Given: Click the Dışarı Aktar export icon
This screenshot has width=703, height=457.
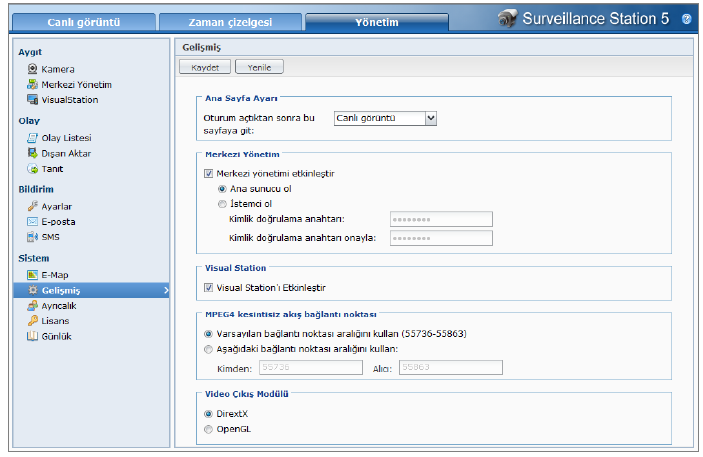Looking at the screenshot, I should point(33,153).
